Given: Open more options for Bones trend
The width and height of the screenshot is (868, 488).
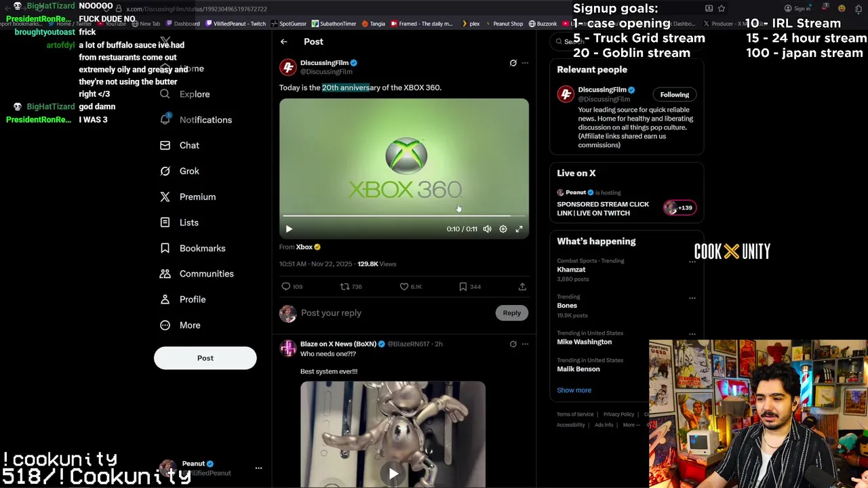Looking at the screenshot, I should click(692, 298).
